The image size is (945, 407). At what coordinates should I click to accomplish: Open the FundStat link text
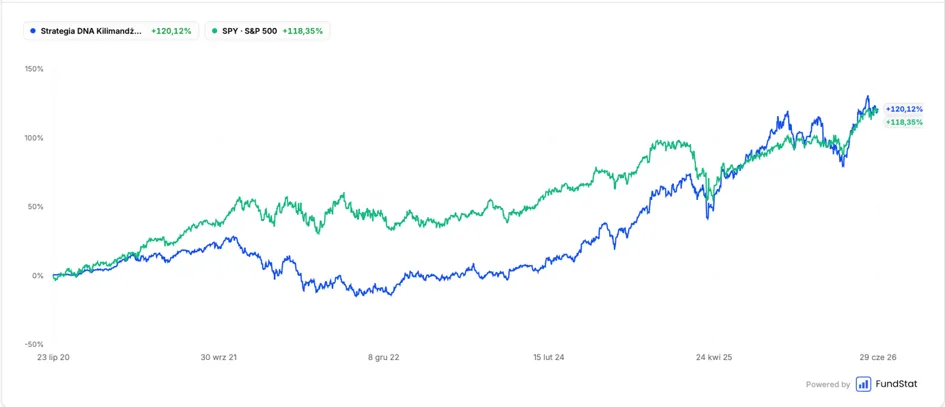coord(896,383)
